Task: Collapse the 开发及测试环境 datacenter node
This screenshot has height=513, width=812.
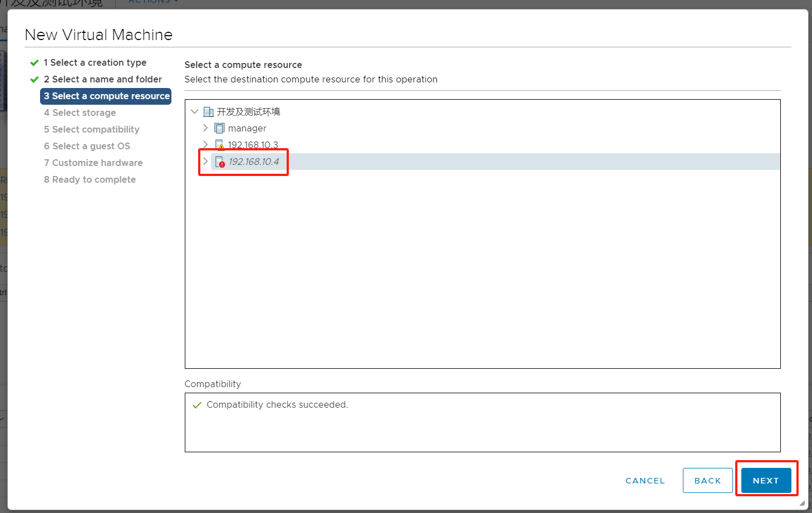Action: coord(194,111)
